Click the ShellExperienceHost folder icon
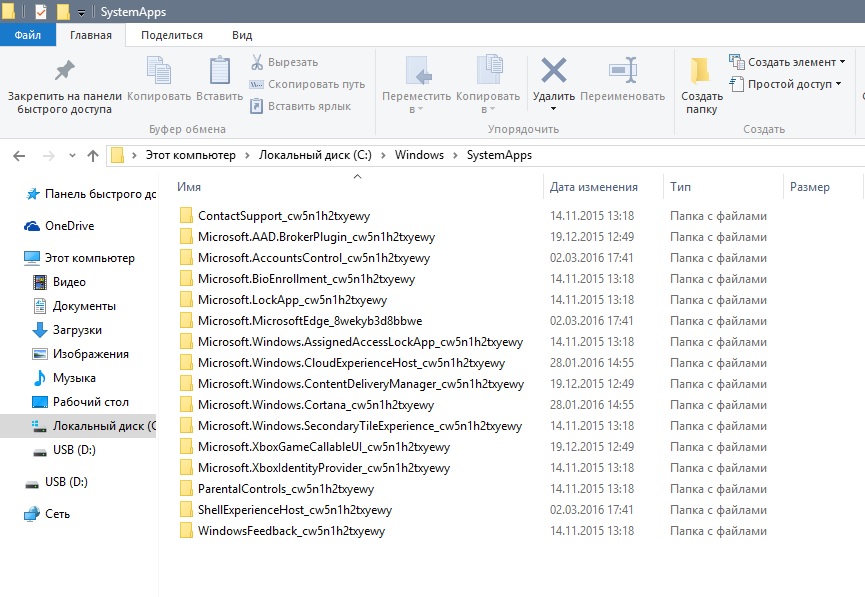The image size is (865, 597). 186,509
